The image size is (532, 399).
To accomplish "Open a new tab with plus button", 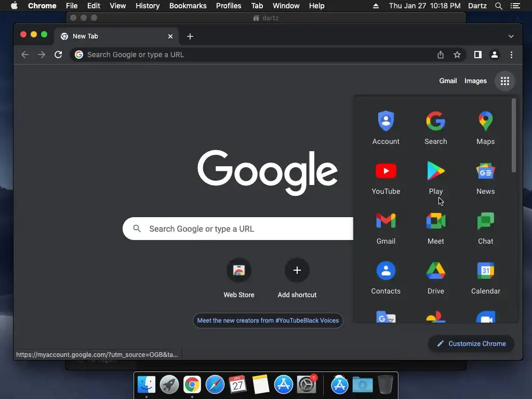I will click(x=190, y=36).
